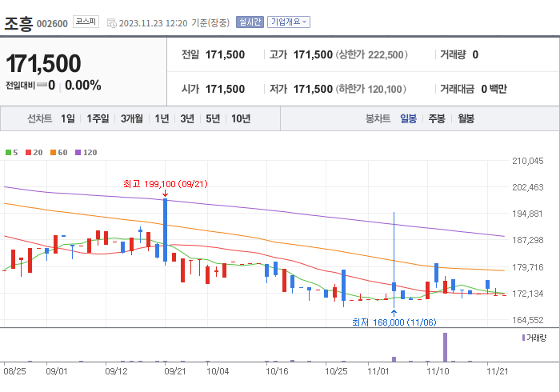Viewport: 560px width, 392px height.
Task: Click the stock code 002600
Action: 52,24
